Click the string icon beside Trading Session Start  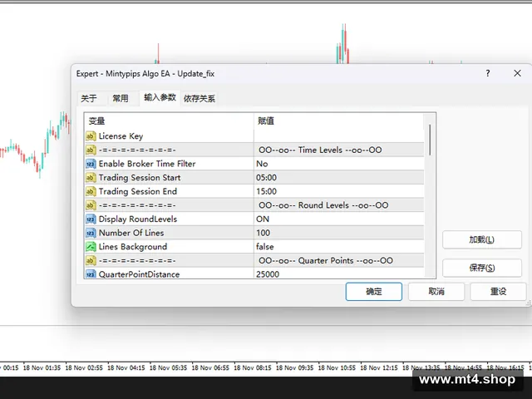[x=91, y=177]
